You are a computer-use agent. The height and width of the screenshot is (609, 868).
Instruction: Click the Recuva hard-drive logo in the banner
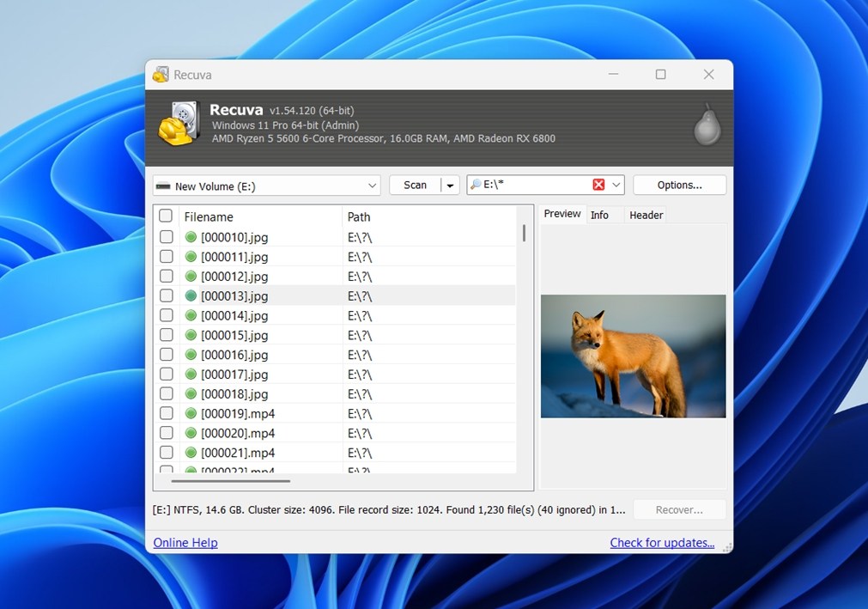(178, 124)
